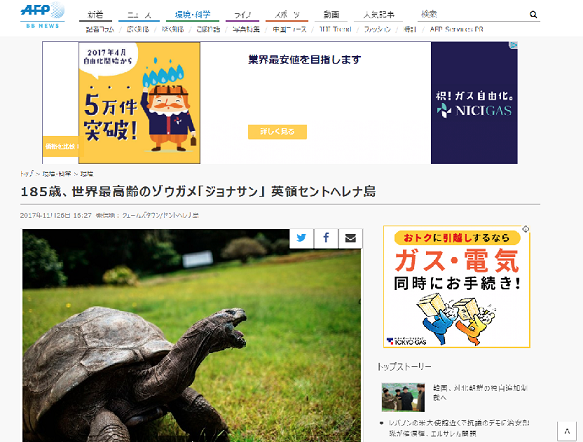Click the ガス・電気 Tokyo Gas sidebar ad
The height and width of the screenshot is (442, 583).
[x=456, y=286]
